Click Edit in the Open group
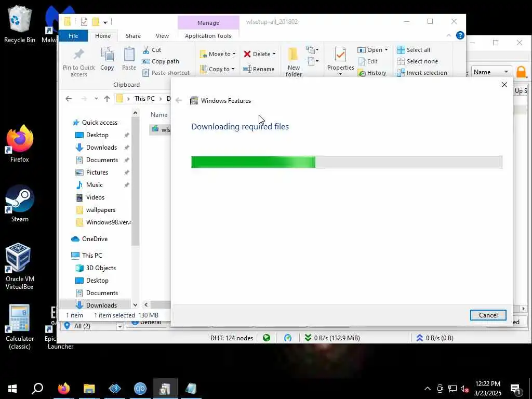Image resolution: width=532 pixels, height=399 pixels. tap(368, 61)
